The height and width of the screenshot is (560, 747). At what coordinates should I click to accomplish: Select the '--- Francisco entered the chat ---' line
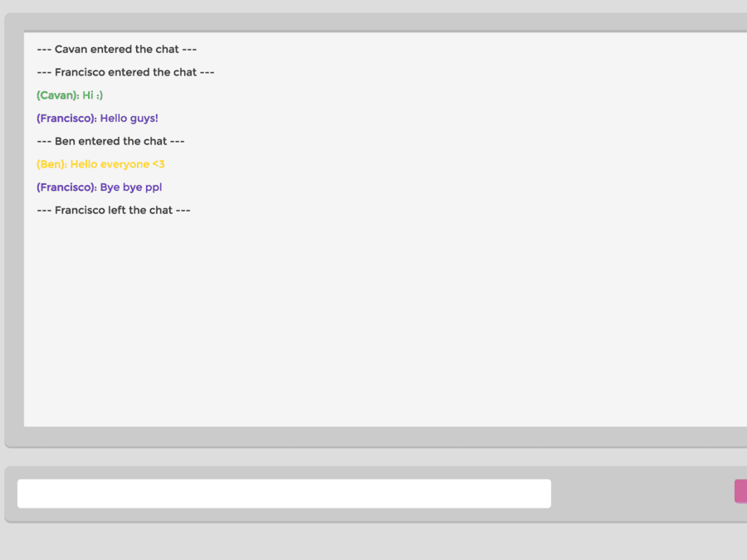pos(126,72)
